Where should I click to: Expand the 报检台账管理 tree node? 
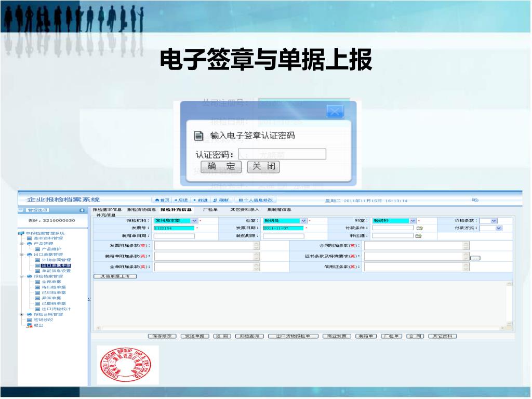click(x=21, y=314)
